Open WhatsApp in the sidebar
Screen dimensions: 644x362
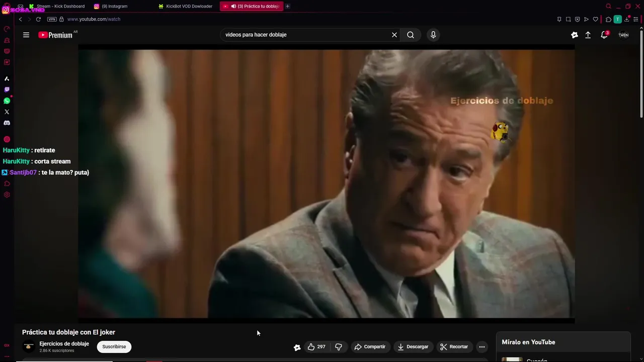[x=7, y=101]
